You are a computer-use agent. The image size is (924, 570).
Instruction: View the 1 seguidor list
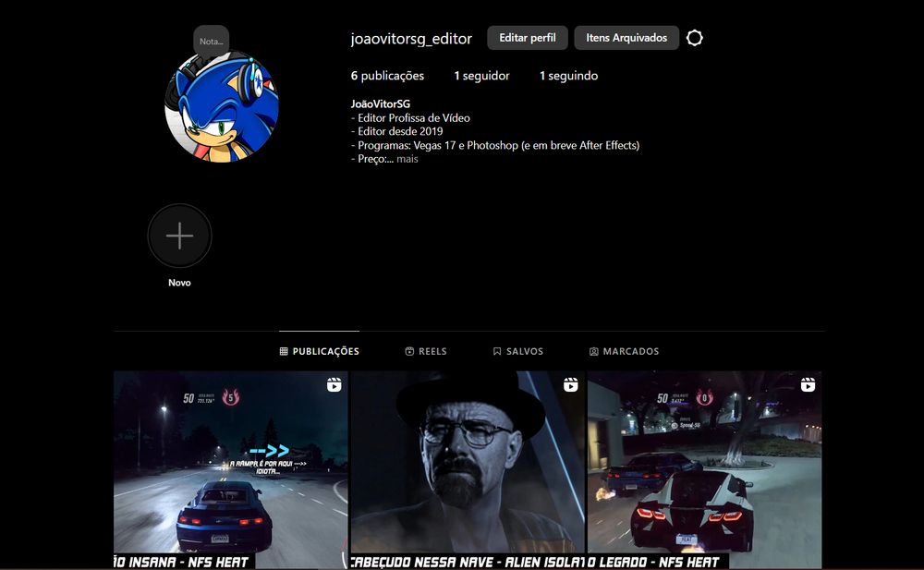coord(481,76)
